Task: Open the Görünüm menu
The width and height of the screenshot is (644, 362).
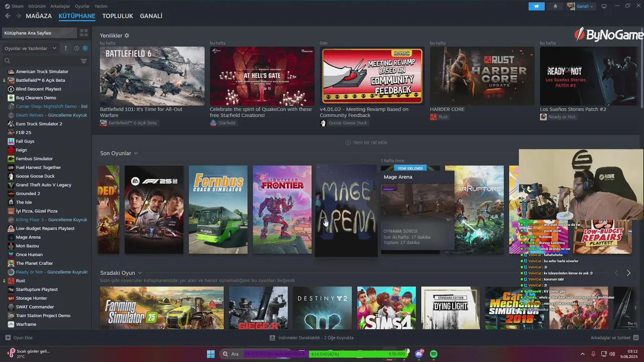Action: [x=37, y=6]
